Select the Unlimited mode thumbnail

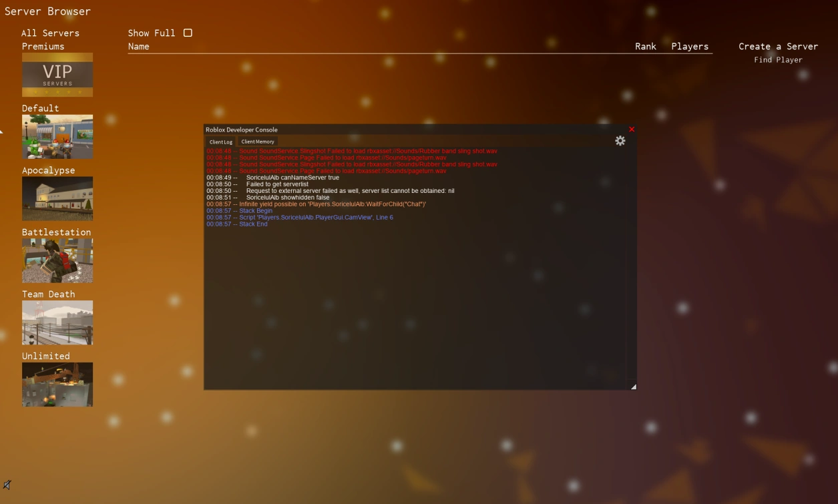click(57, 385)
